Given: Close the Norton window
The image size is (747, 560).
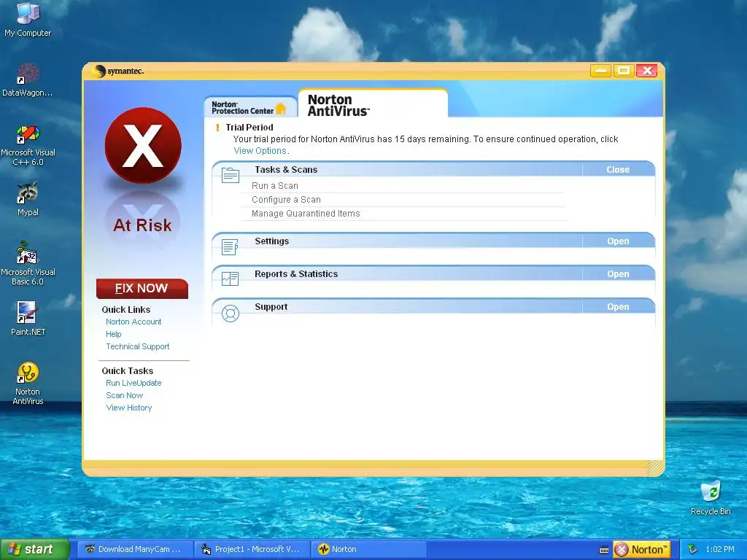Looking at the screenshot, I should pyautogui.click(x=647, y=71).
